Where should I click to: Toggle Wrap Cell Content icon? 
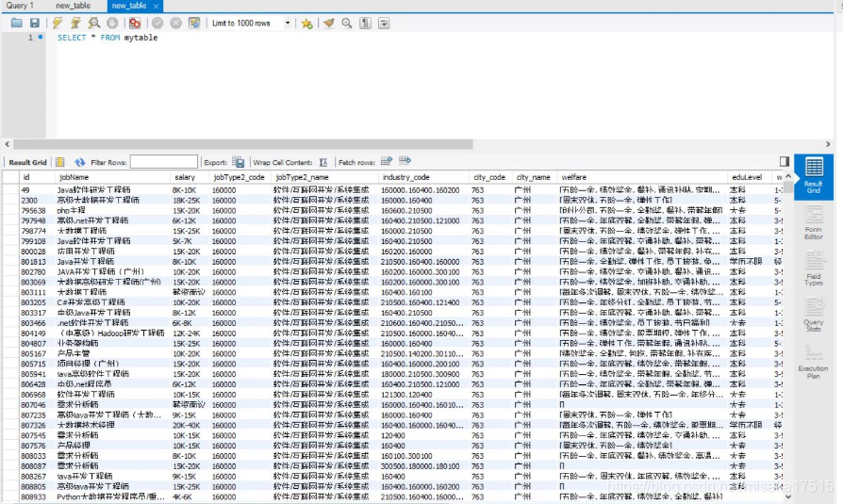(323, 162)
